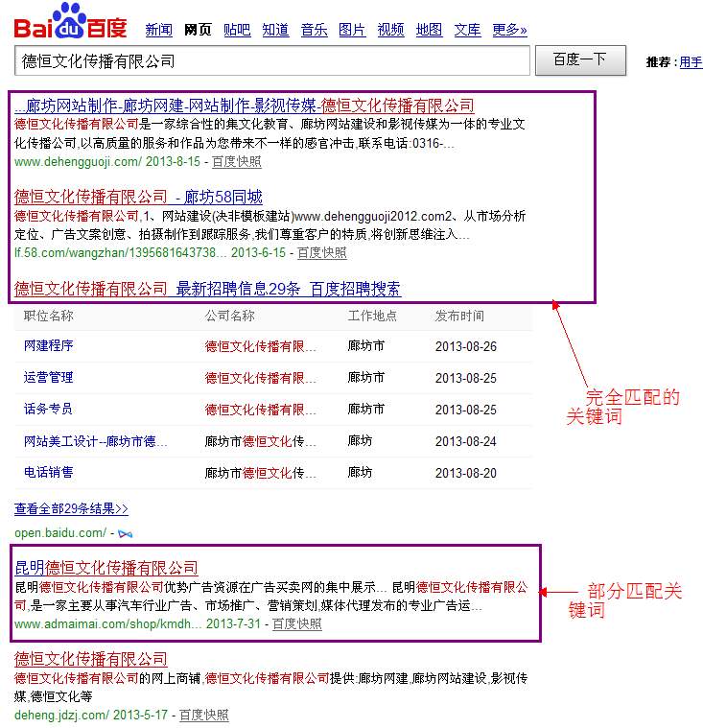Screen dimensions: 703x728
Task: Open the 德恒文化传播有限公司 - 廊坊58同城 result
Action: (138, 197)
